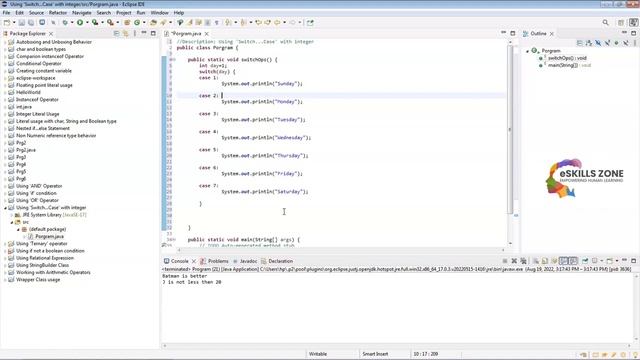Toggle Scroll Lock in Console toolbar

click(545, 261)
